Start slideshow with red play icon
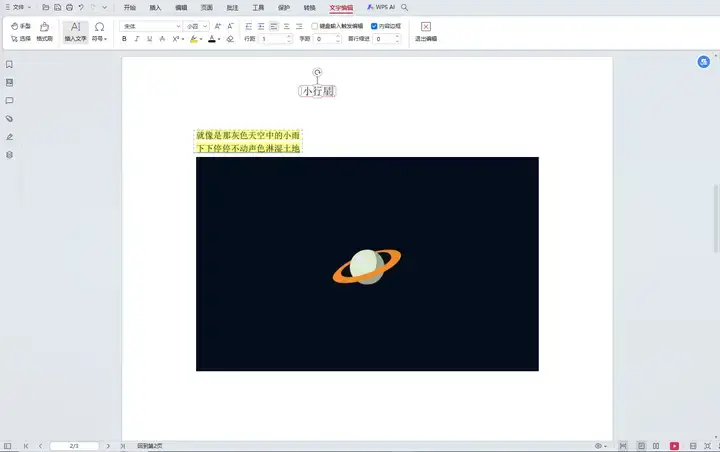 pyautogui.click(x=674, y=446)
